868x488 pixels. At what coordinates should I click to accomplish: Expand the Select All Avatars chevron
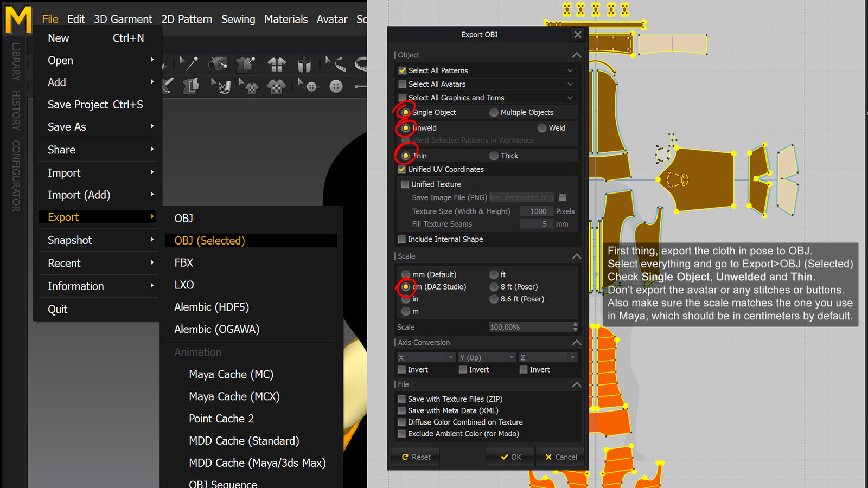coord(570,84)
